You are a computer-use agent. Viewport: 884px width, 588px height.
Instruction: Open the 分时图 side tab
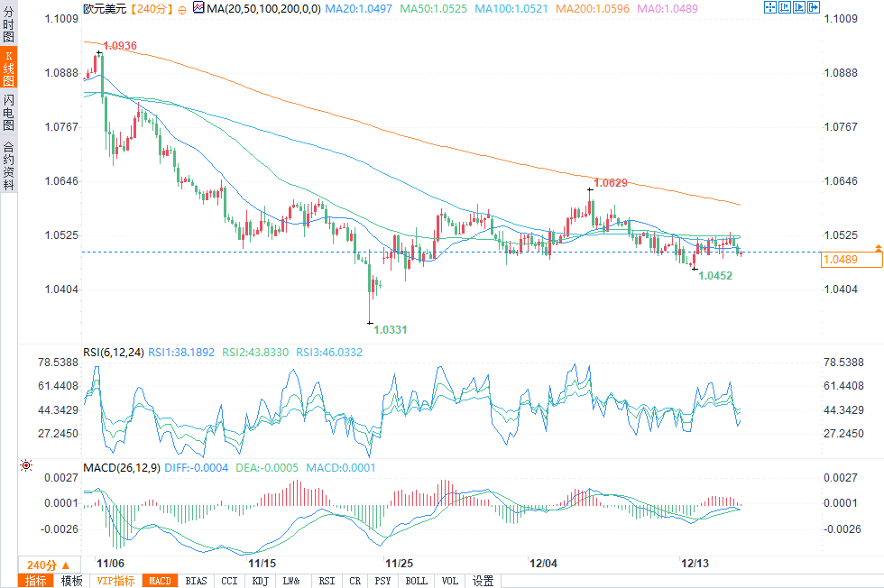coord(8,23)
